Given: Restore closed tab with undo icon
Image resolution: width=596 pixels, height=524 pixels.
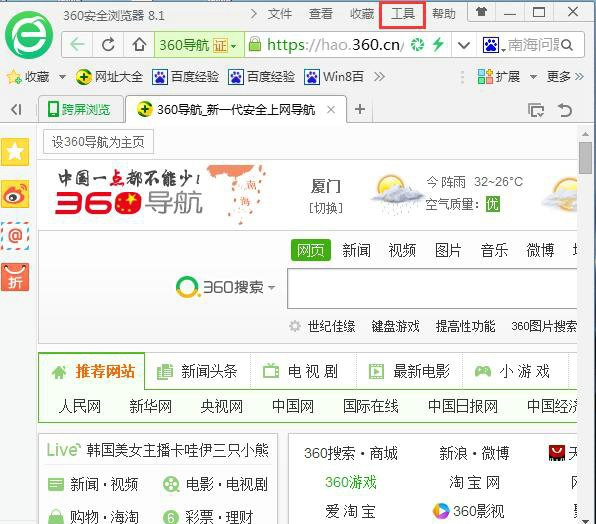Looking at the screenshot, I should [x=565, y=110].
